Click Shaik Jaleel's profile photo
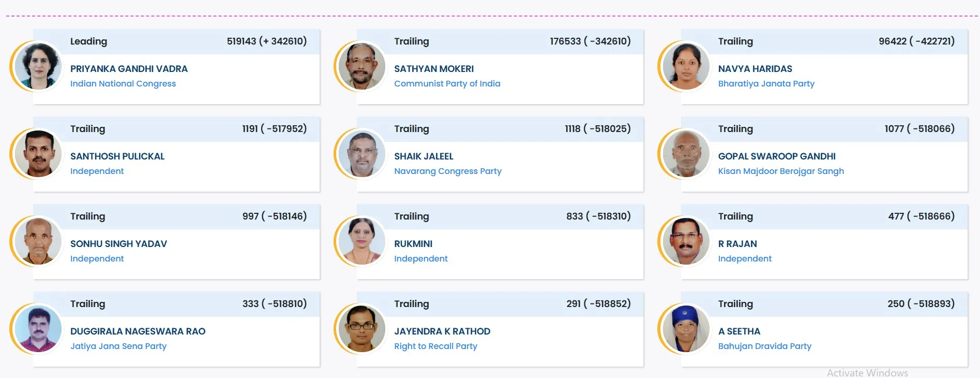Image resolution: width=980 pixels, height=378 pixels. [x=361, y=154]
